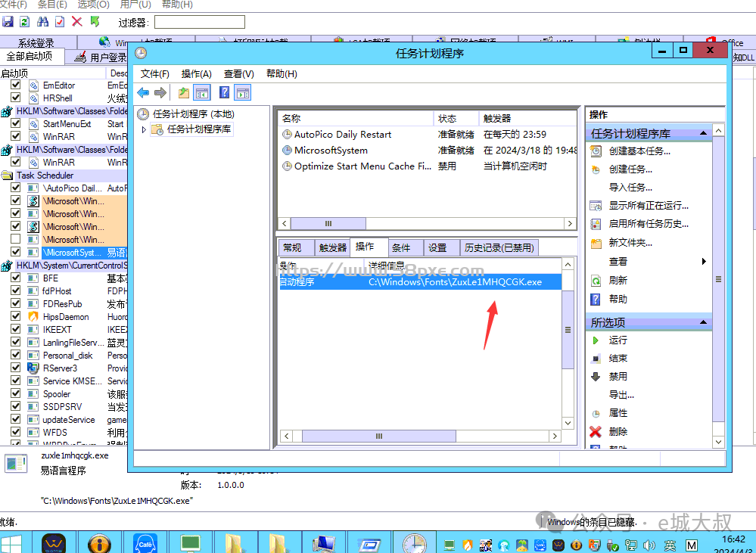
Task: Uncheck the StartMenuExt entry checkbox
Action: 15,123
